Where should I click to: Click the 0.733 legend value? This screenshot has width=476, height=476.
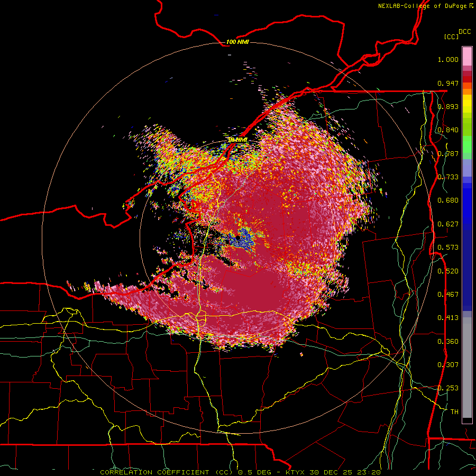(x=448, y=177)
